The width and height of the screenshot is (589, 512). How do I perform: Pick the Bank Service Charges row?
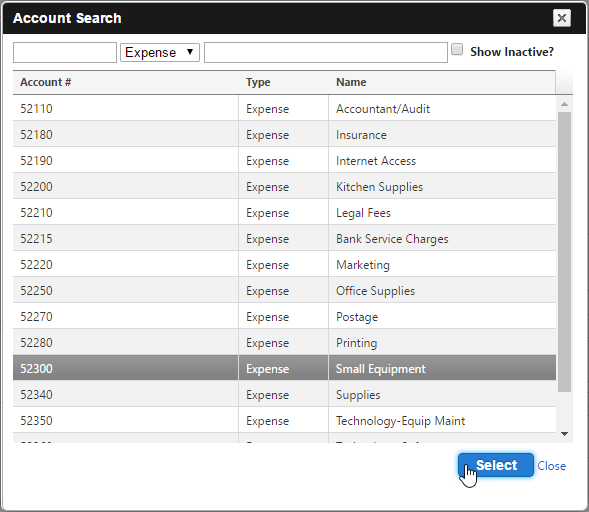(x=284, y=238)
